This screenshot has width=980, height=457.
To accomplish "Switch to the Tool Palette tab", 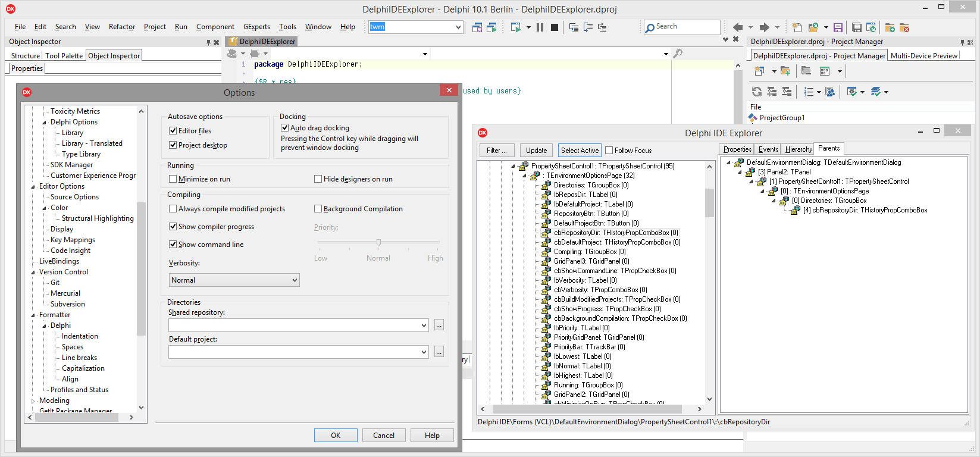I will point(64,56).
